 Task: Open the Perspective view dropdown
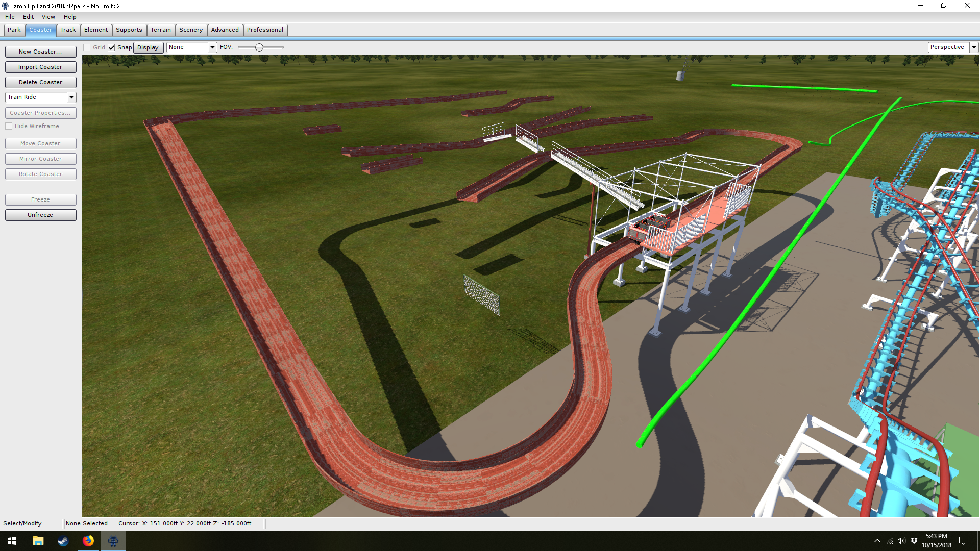coord(974,47)
